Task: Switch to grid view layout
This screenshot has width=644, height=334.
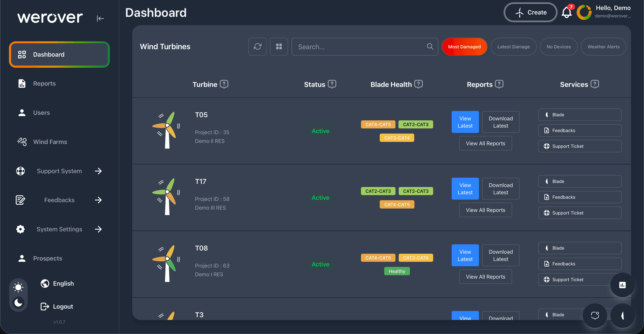Action: click(279, 46)
